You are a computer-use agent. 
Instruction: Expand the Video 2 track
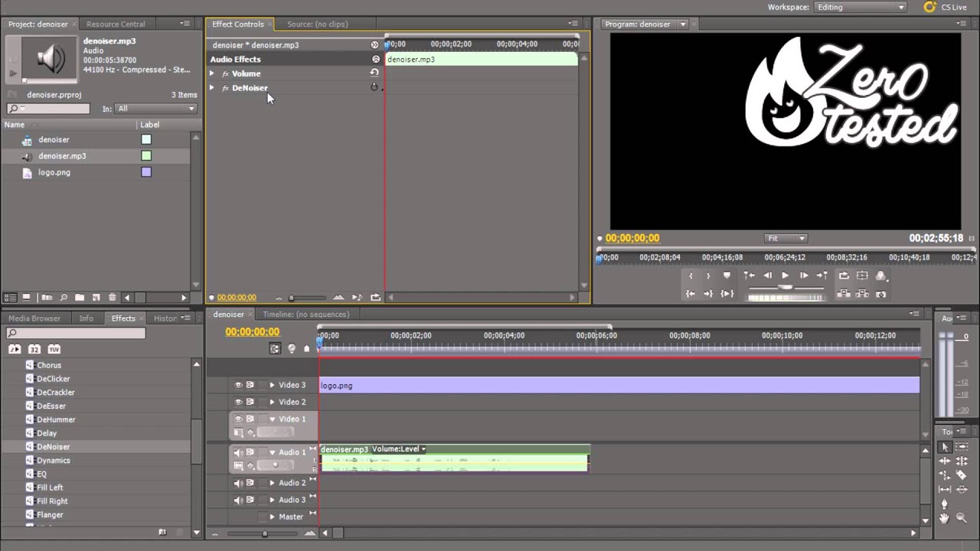point(272,402)
